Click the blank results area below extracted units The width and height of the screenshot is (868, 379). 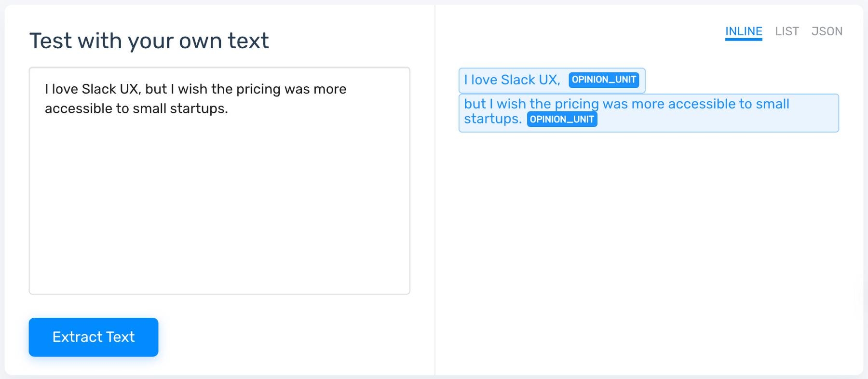pyautogui.click(x=649, y=241)
